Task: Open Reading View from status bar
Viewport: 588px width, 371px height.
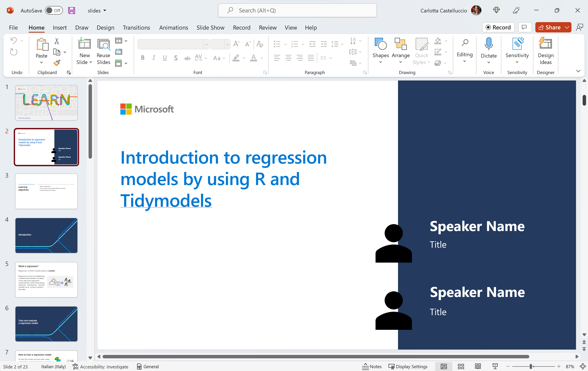Action: (x=478, y=366)
